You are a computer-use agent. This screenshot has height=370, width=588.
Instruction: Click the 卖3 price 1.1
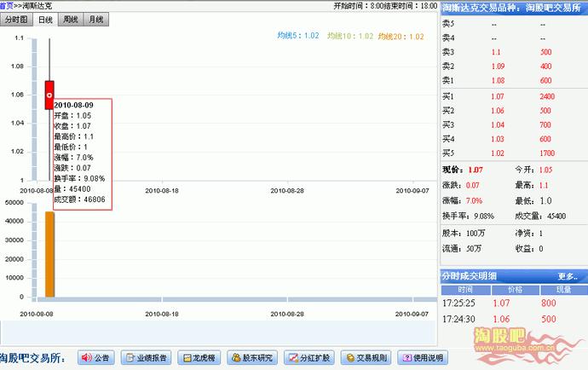496,52
